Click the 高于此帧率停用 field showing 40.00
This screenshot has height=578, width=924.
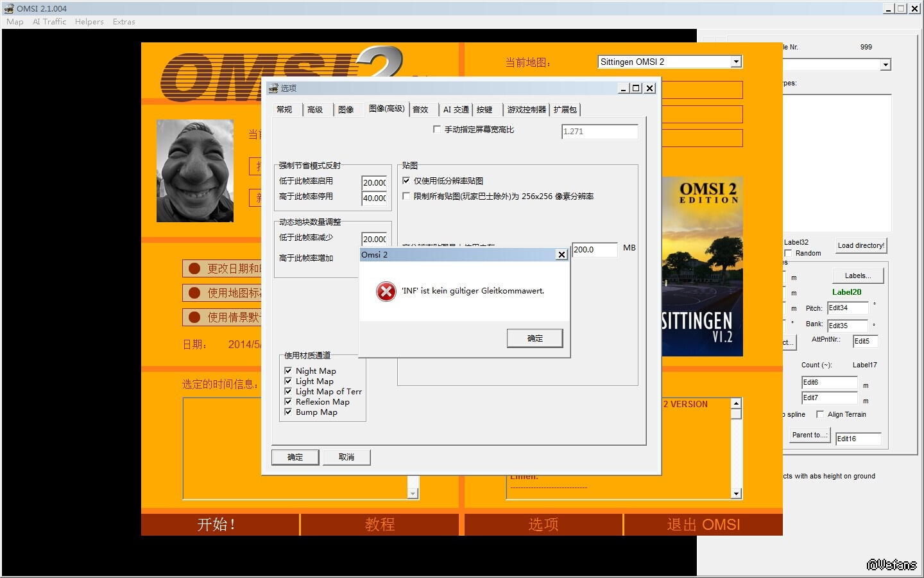point(375,198)
